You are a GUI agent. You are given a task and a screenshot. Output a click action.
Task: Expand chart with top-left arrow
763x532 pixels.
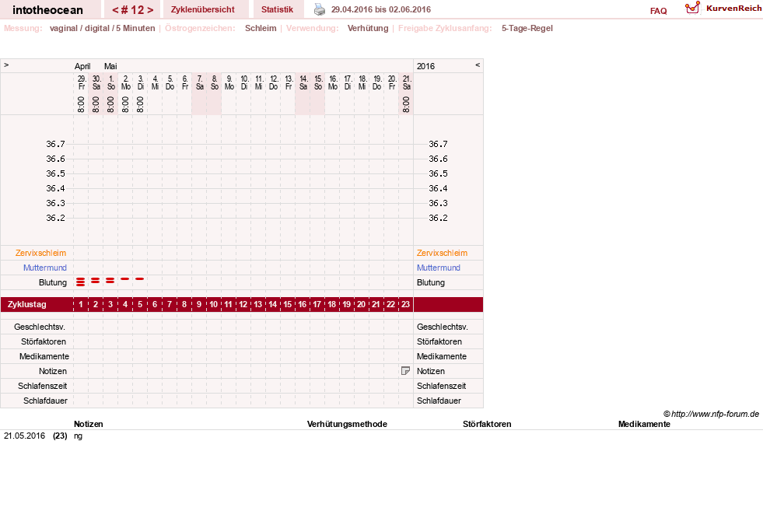(6, 65)
